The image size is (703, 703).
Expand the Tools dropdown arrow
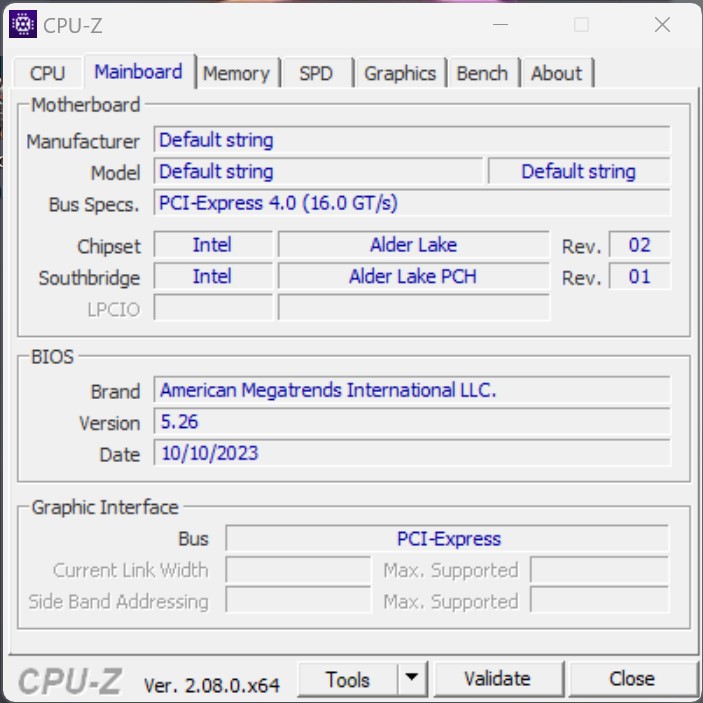[x=412, y=678]
